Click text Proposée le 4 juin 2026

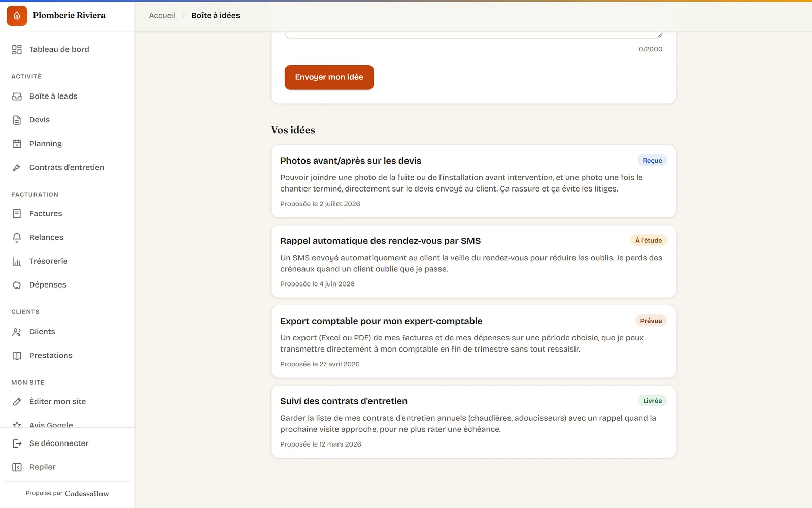click(x=317, y=284)
